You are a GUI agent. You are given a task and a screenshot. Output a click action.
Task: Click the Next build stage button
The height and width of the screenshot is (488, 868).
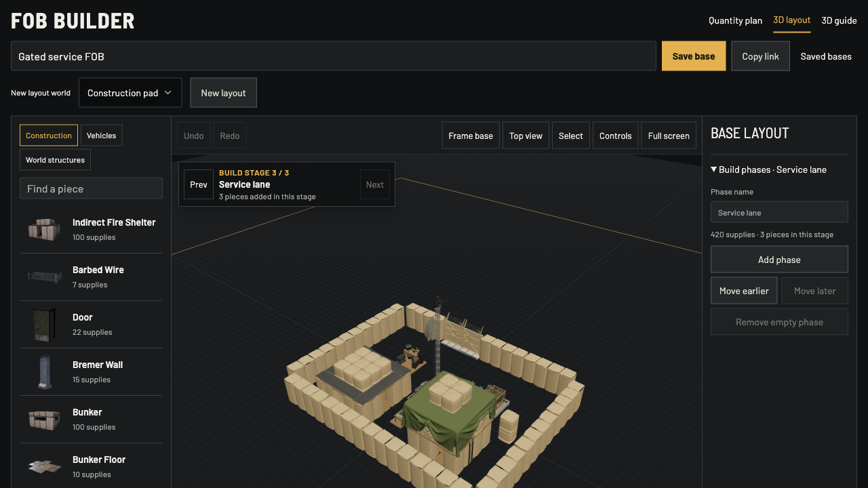tap(375, 184)
